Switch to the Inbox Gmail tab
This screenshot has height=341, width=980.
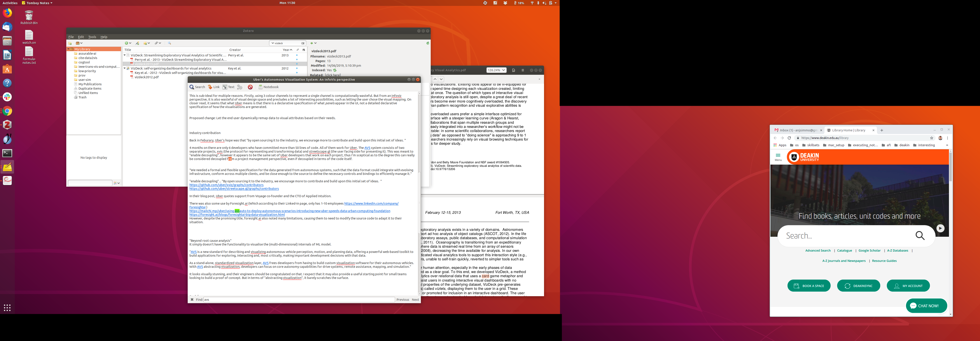(x=797, y=130)
